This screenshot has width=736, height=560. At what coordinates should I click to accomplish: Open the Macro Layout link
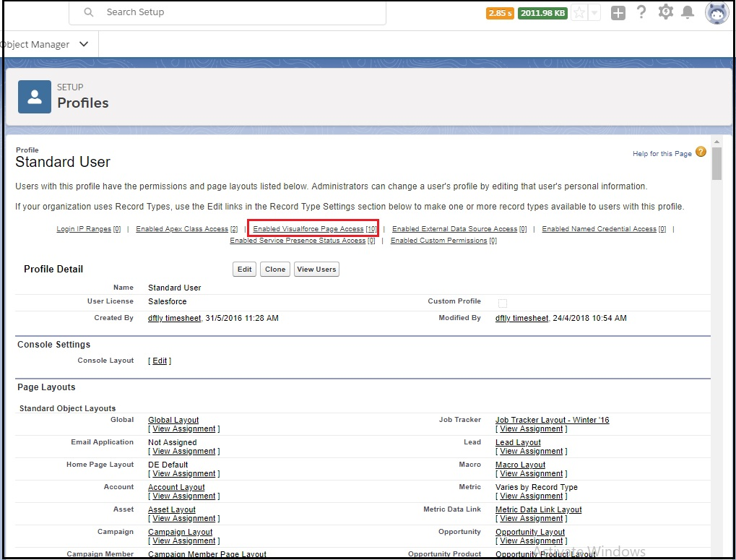[x=520, y=465]
